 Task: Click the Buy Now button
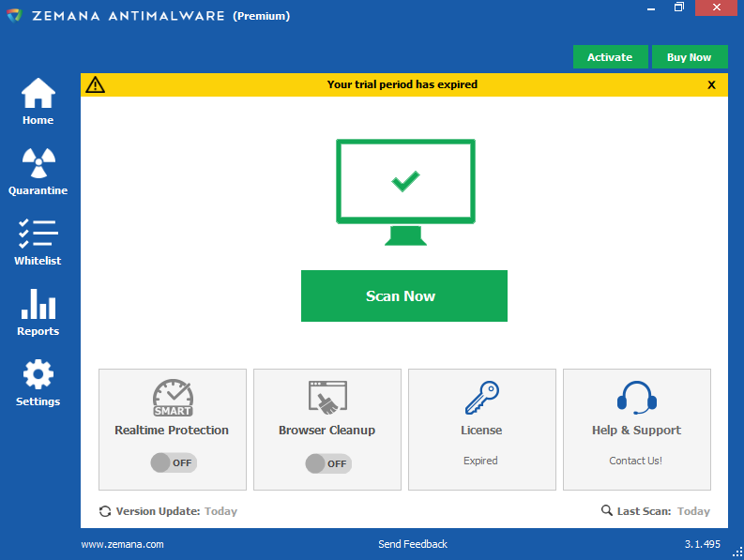coord(690,57)
